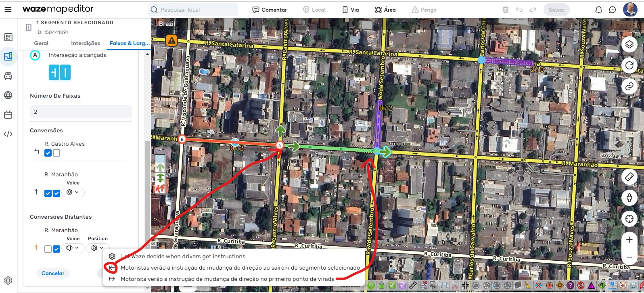This screenshot has height=293, width=644.
Task: Uncheck first lane box for R. Maranhão conversions
Action: click(x=48, y=193)
